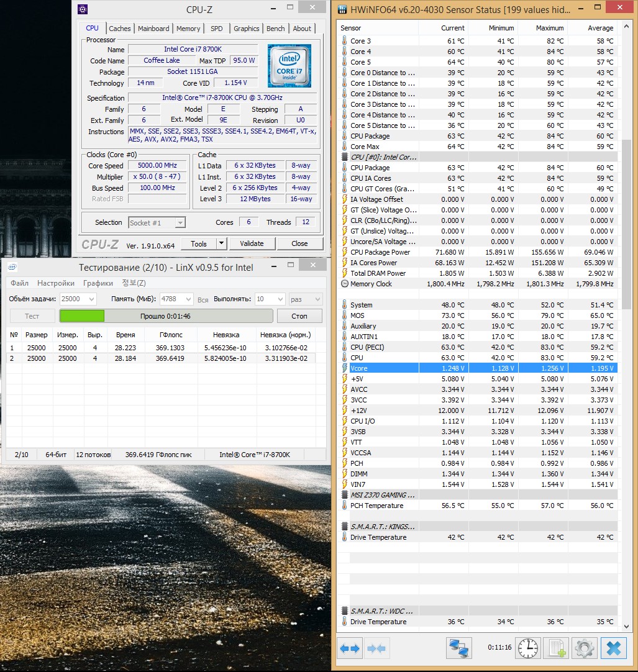638x672 pixels.
Task: Click PCH Temperature thermometer icon
Action: point(344,506)
